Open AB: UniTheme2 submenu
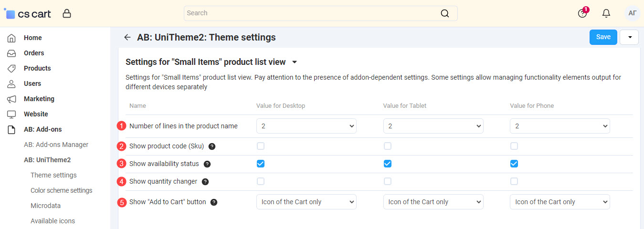 point(47,160)
